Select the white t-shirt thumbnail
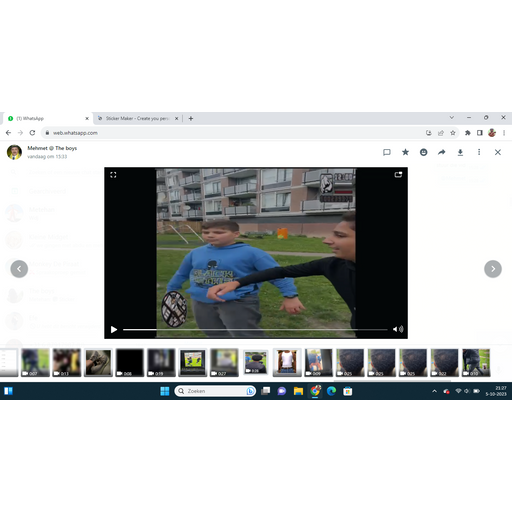Image resolution: width=512 pixels, height=512 pixels. pyautogui.click(x=287, y=363)
